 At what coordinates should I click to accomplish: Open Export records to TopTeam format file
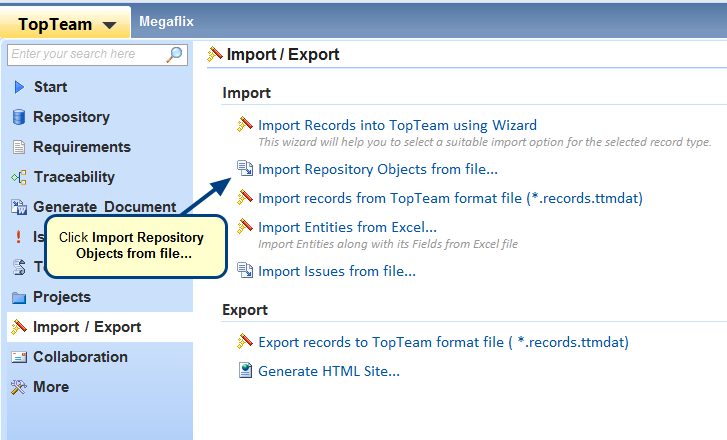pyautogui.click(x=443, y=342)
